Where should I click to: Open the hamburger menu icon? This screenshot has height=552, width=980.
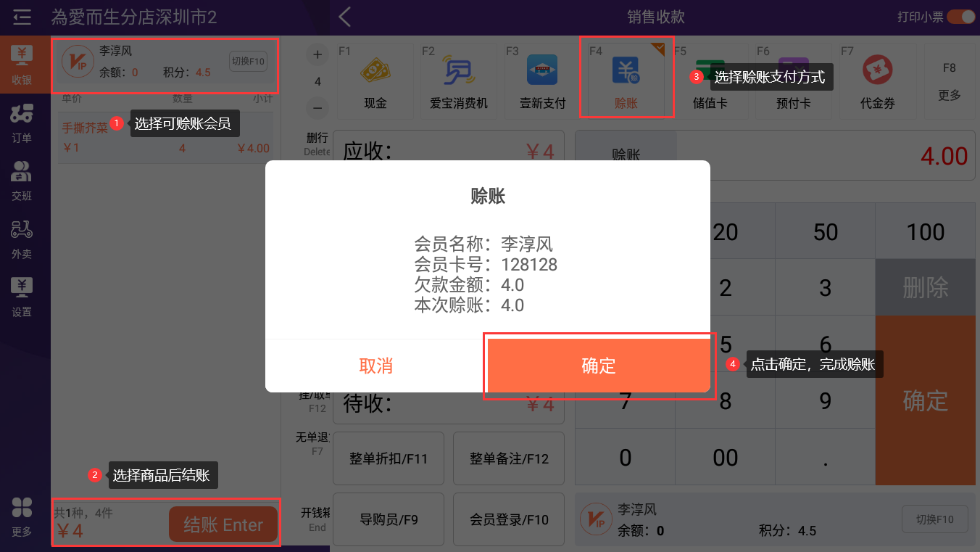(x=22, y=17)
